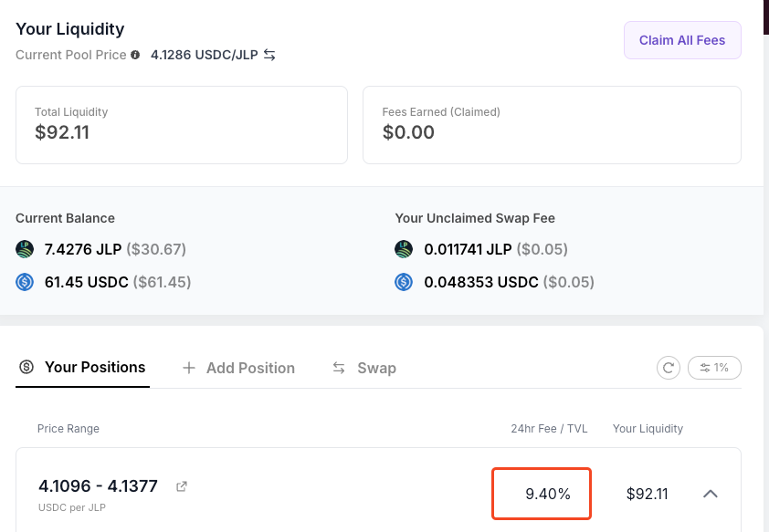Click the USDC icon under Unclaimed Swap Fee

(404, 282)
